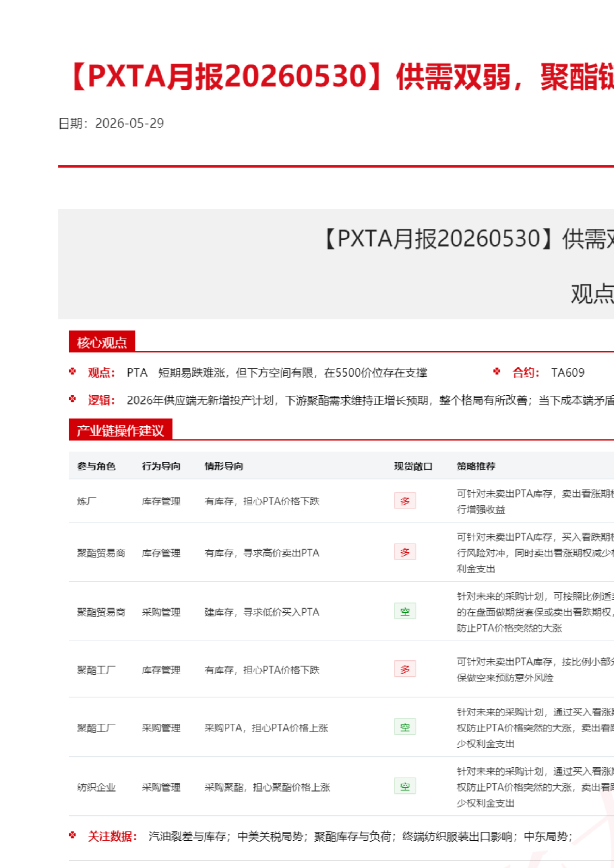
Task: Click the red diamond bullet before 合约
Action: point(497,371)
